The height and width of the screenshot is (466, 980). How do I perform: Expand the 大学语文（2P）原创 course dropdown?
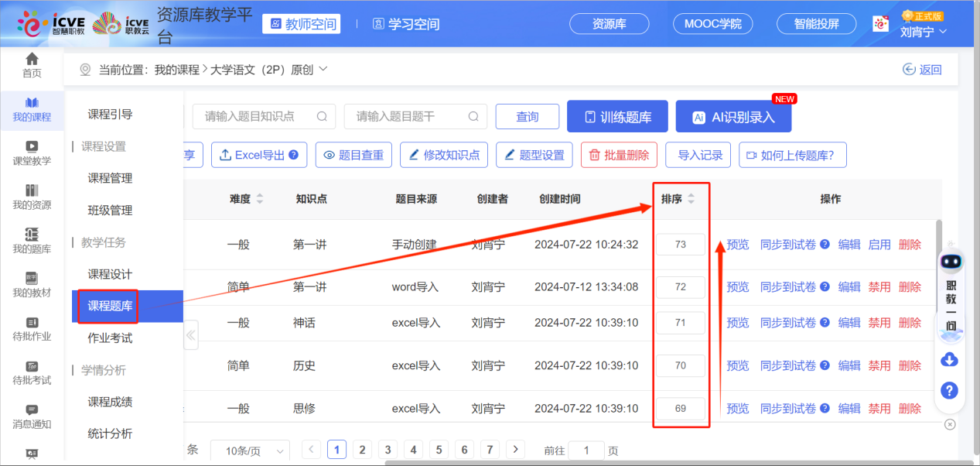[323, 69]
